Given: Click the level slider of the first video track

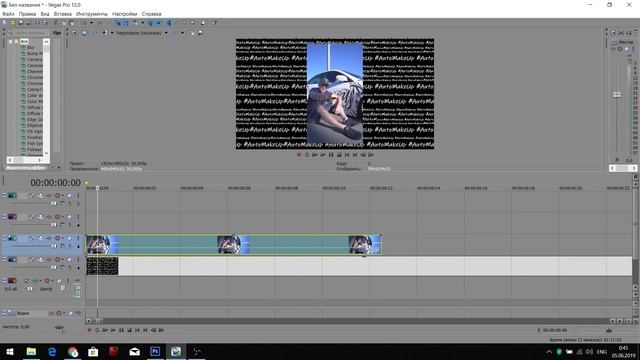Looking at the screenshot, I should coord(53,203).
